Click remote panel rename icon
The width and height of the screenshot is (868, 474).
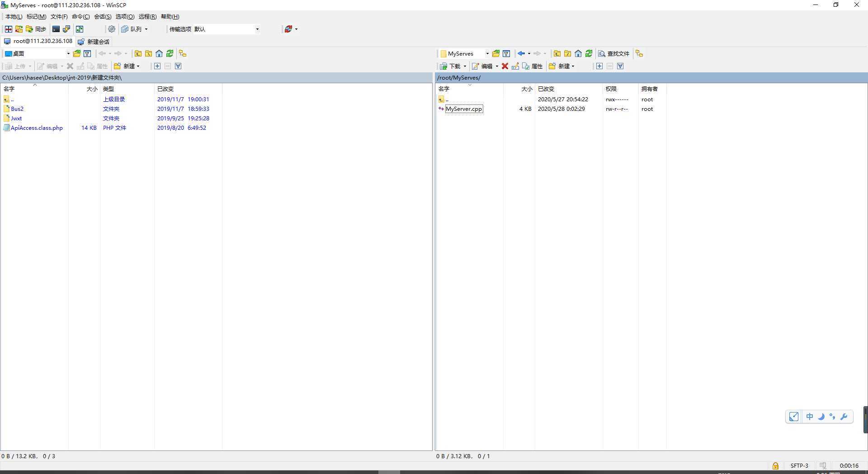[515, 66]
